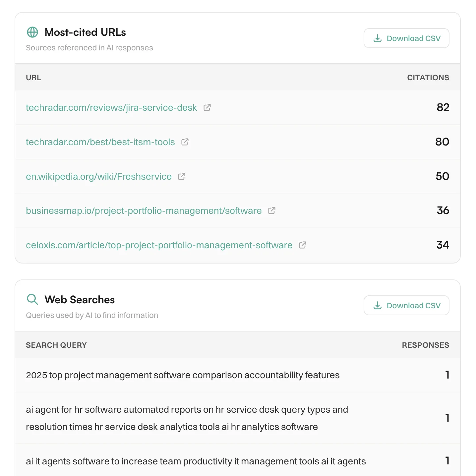
Task: Download CSV of most-cited URLs
Action: pyautogui.click(x=406, y=38)
